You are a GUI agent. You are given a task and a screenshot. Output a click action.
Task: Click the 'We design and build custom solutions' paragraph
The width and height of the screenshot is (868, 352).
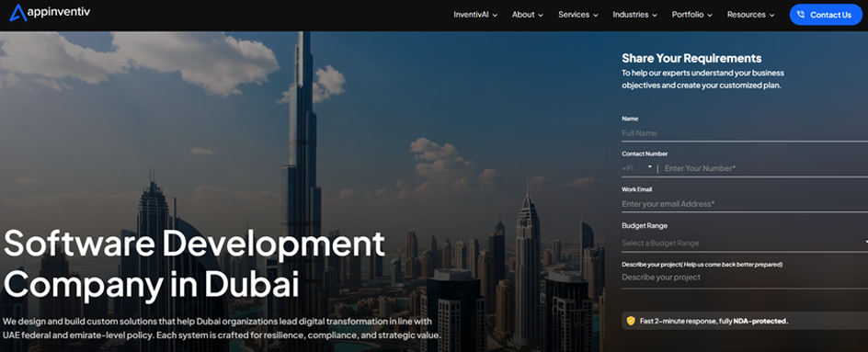tap(222, 328)
